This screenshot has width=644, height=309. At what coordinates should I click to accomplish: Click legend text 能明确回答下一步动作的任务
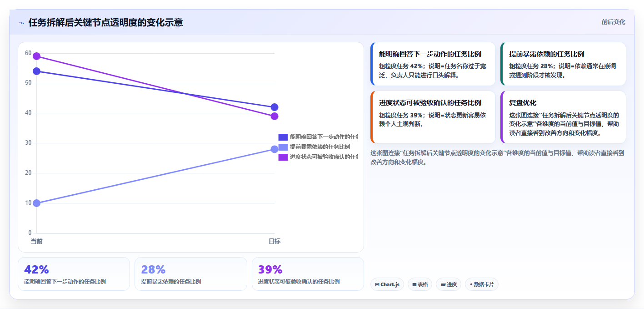point(324,137)
